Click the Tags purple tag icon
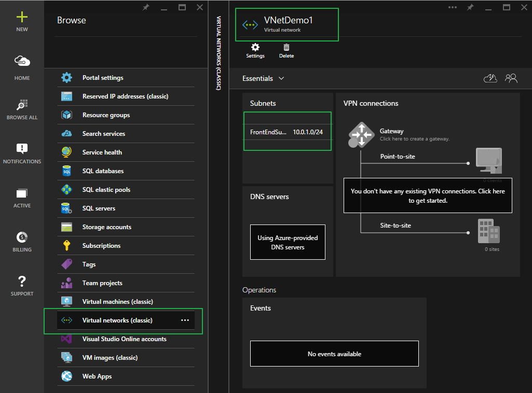The image size is (532, 393). pyautogui.click(x=66, y=264)
